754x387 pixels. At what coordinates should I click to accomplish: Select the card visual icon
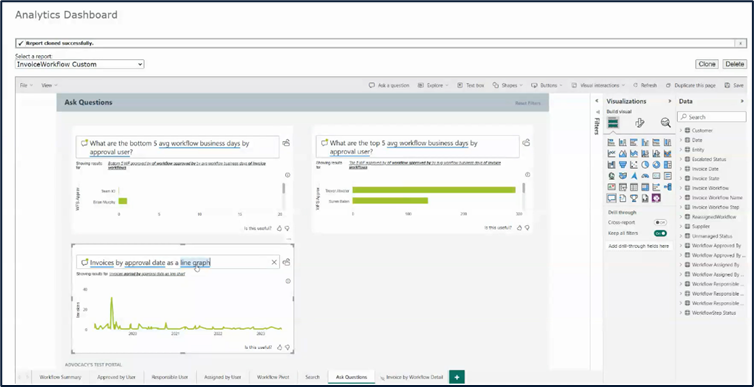point(656,176)
